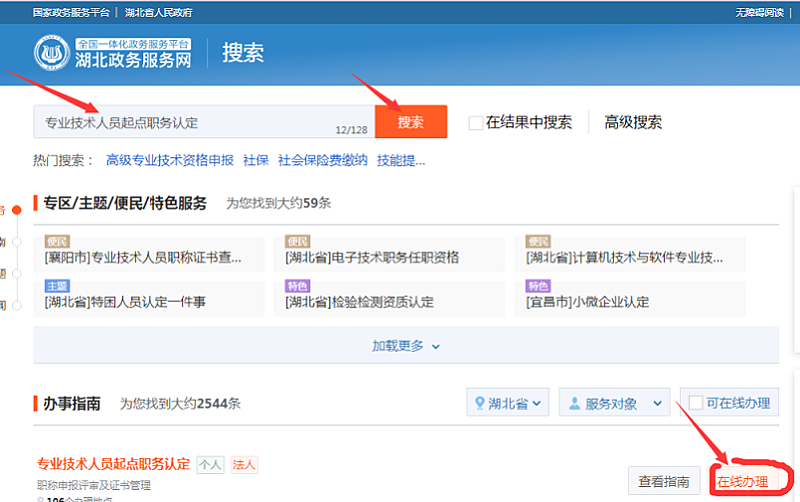Click the 便民 tag on 电子技术职务任职资格
The width and height of the screenshot is (800, 502).
tap(297, 242)
